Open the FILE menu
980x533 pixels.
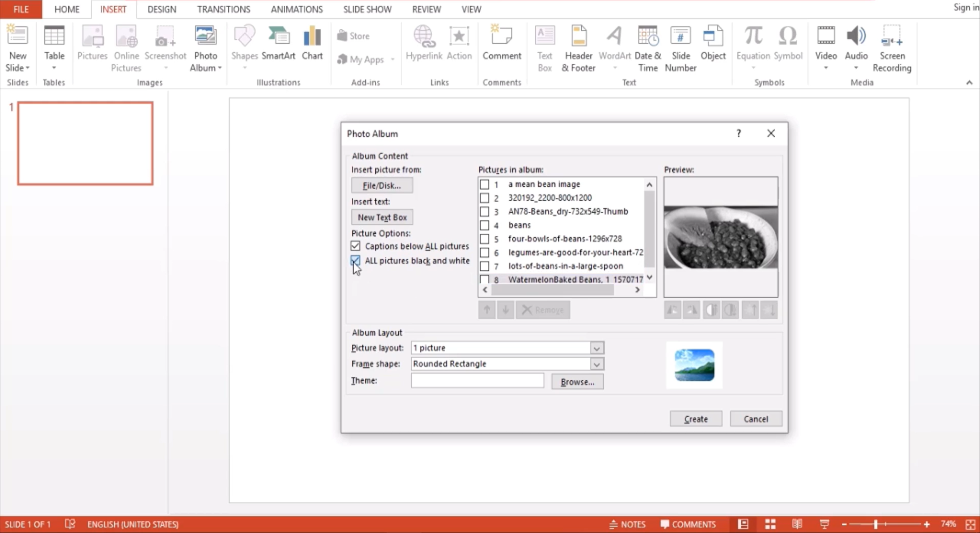20,9
